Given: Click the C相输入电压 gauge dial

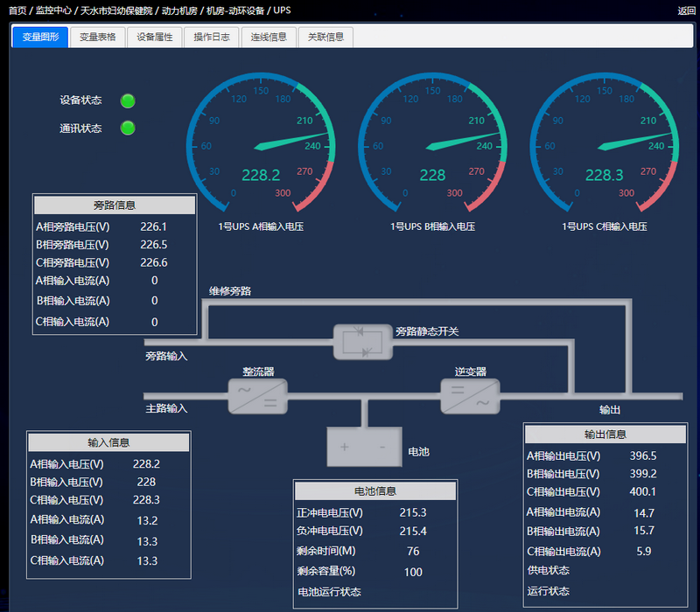Looking at the screenshot, I should pos(604,145).
